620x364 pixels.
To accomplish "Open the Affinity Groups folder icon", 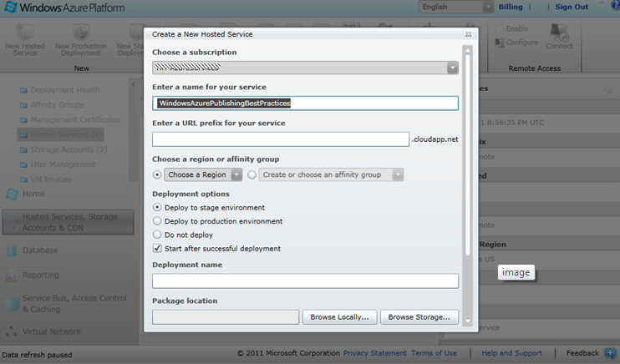I will [x=23, y=105].
